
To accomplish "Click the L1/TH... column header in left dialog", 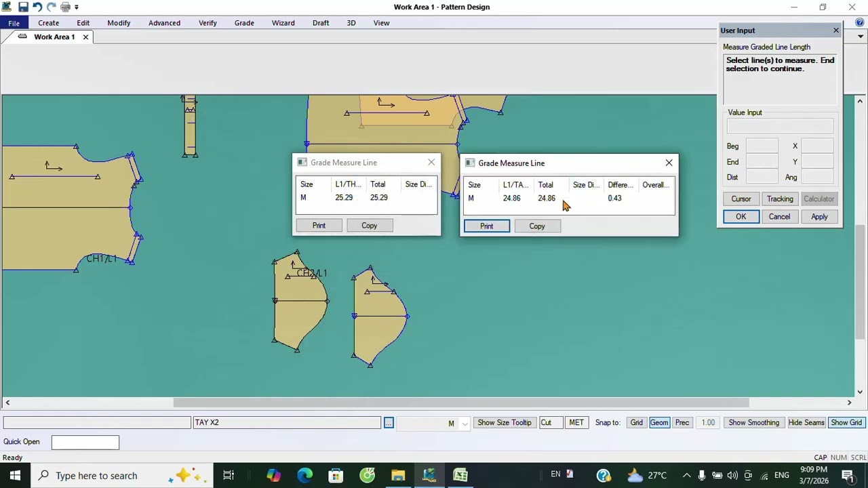I will point(349,184).
